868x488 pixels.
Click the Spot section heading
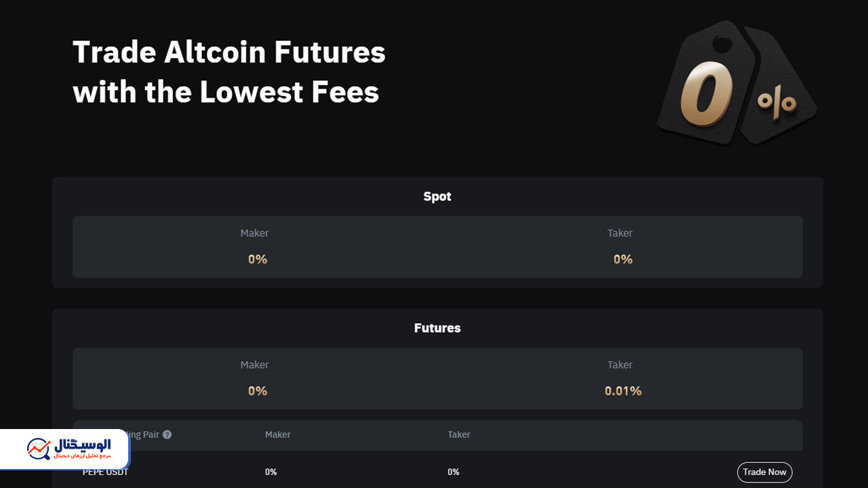point(437,197)
